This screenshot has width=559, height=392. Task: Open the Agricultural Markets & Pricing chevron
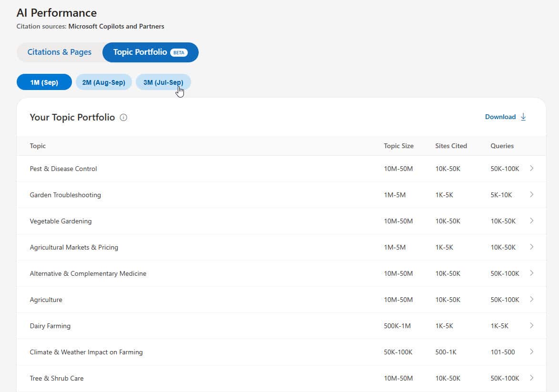point(531,247)
